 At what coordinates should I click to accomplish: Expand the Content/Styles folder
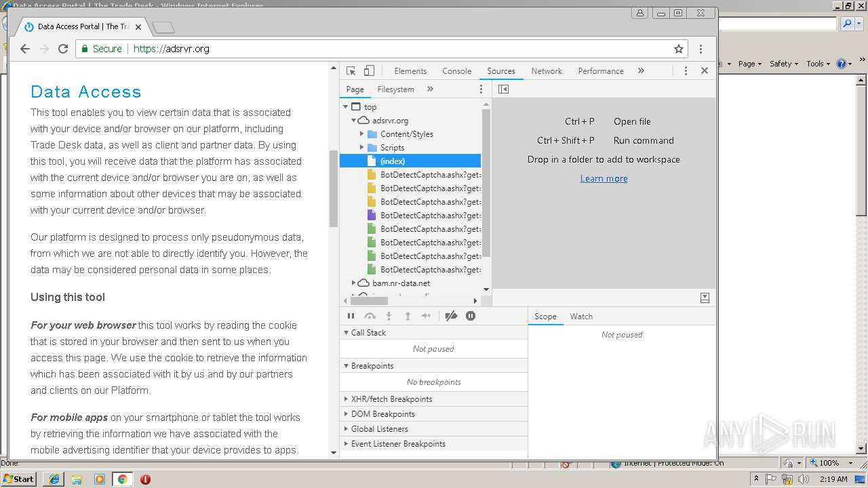362,134
